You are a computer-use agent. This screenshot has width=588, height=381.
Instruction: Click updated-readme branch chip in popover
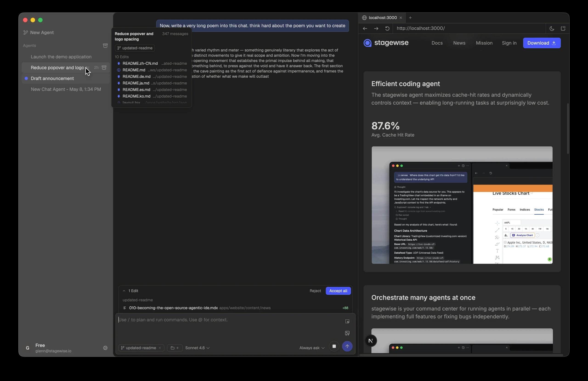[135, 48]
